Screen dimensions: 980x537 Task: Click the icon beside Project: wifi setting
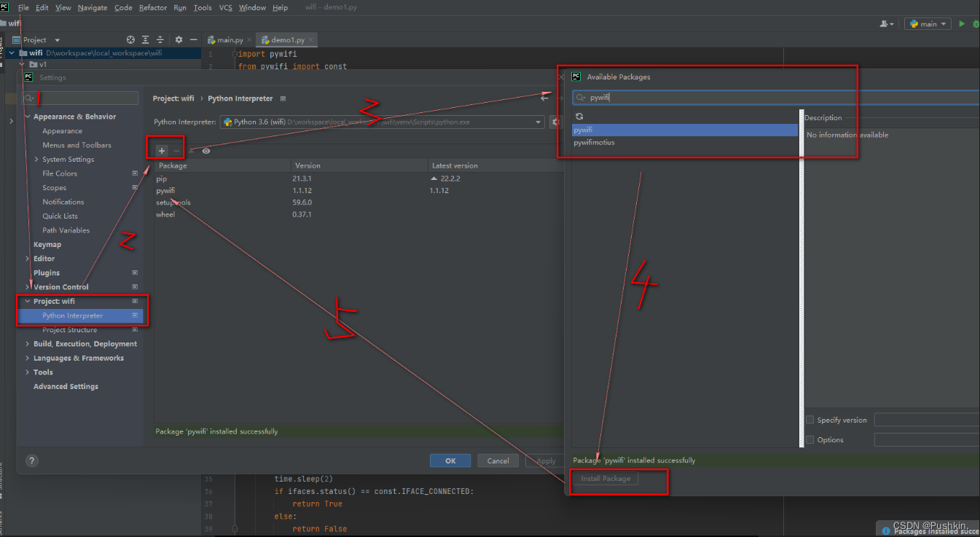[135, 301]
